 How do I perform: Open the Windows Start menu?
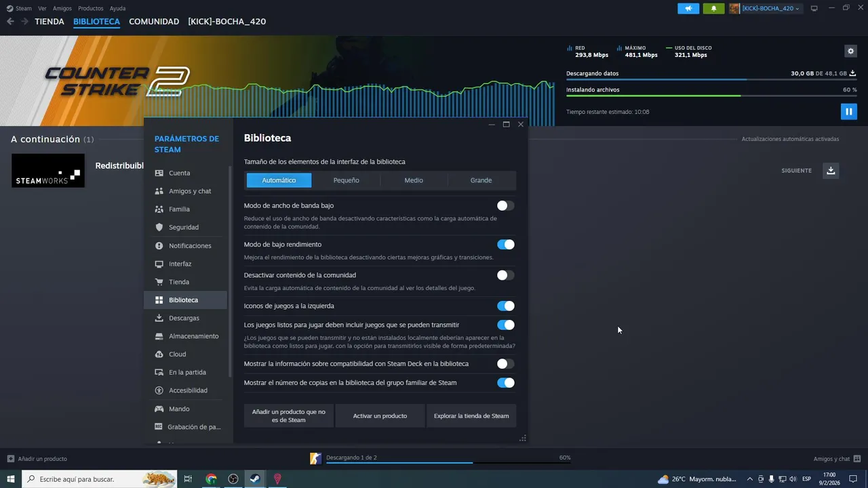(x=11, y=479)
